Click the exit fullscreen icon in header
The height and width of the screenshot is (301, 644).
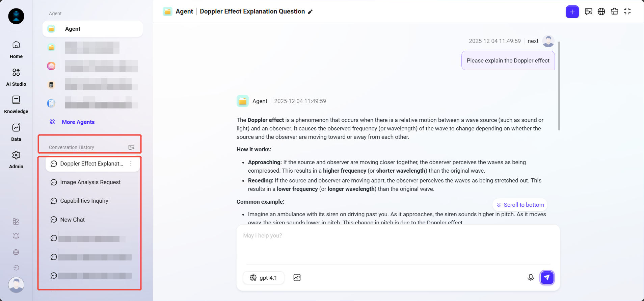627,11
